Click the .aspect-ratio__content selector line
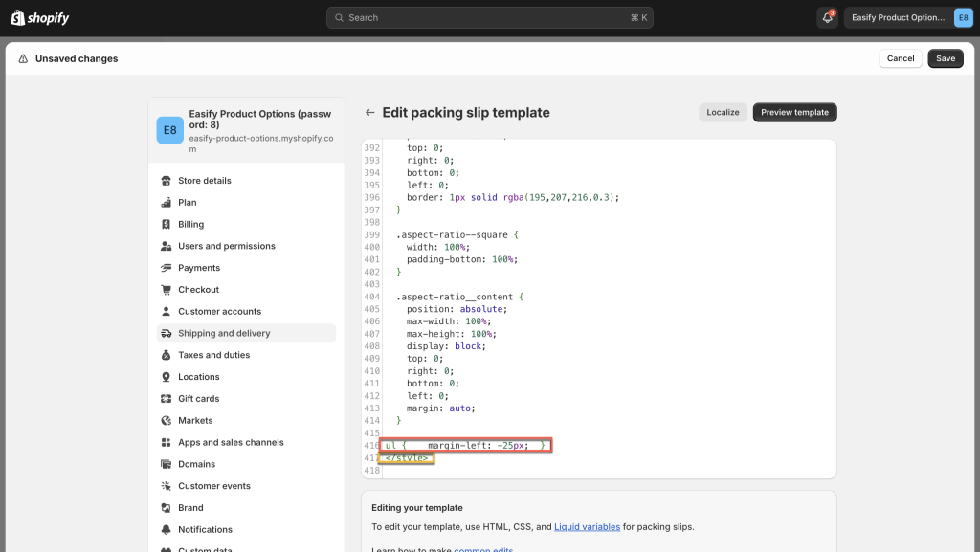 459,297
